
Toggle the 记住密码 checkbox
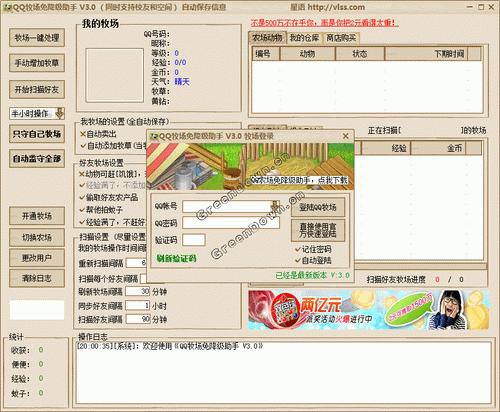point(313,249)
